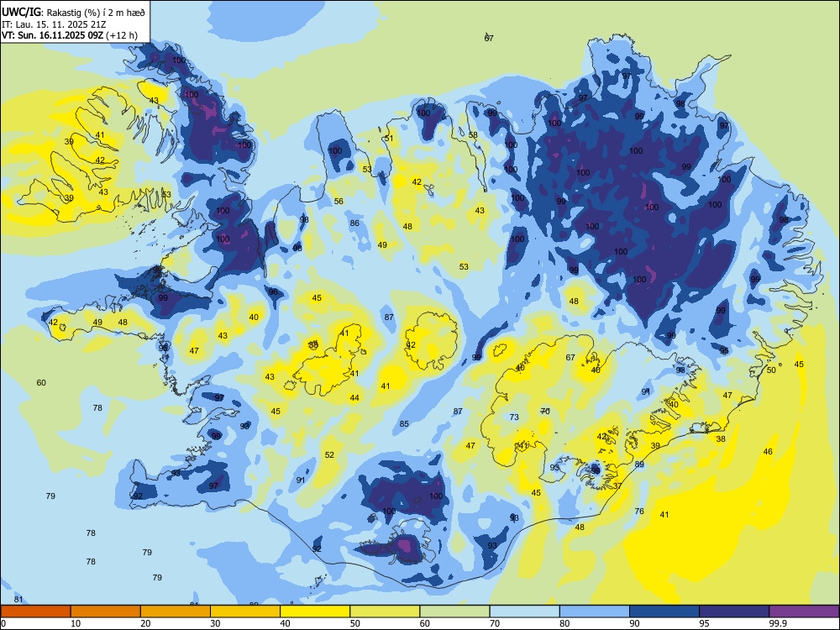
Task: Click the map value '58' on the north coast
Action: [x=473, y=135]
